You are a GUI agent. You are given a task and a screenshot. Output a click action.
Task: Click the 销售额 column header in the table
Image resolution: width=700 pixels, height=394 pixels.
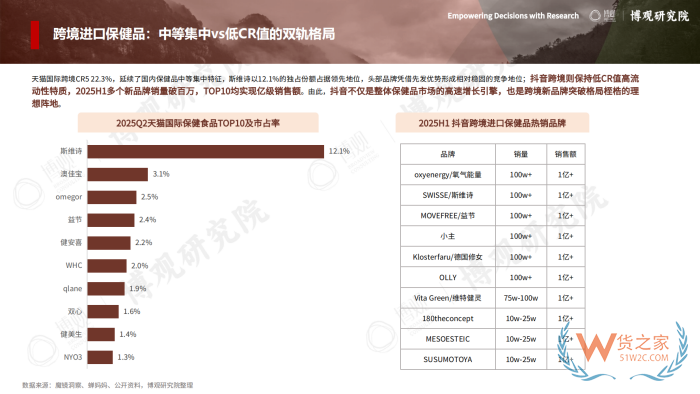[566, 154]
